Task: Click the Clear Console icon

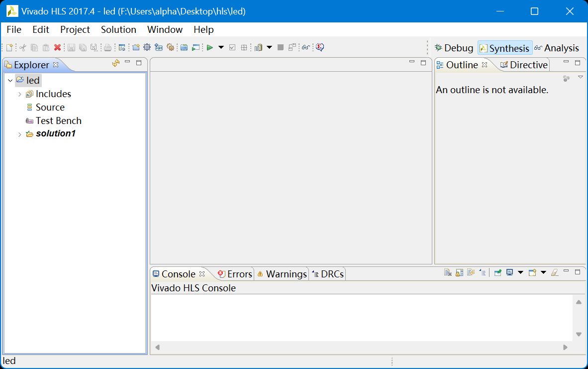Action: 448,272
